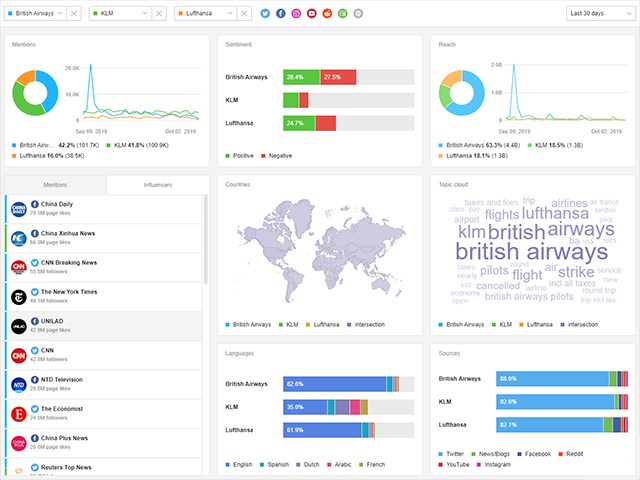The height and width of the screenshot is (480, 640).
Task: Open the CNN Breaking News influencer
Action: point(104,268)
